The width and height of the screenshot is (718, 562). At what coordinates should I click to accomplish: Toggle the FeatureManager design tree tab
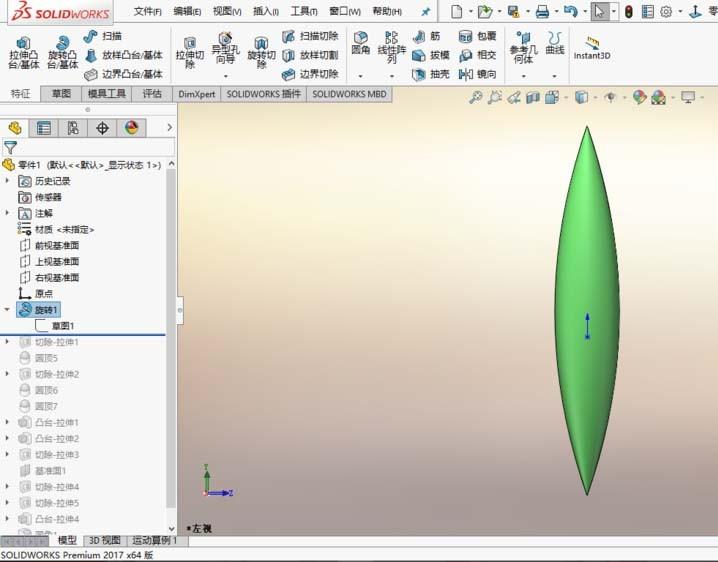pyautogui.click(x=15, y=128)
